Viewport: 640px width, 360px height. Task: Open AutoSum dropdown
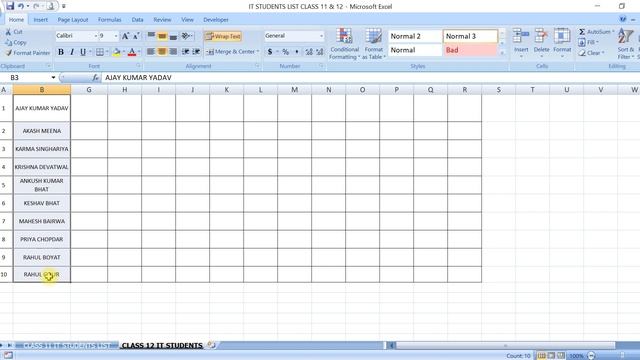pos(613,31)
